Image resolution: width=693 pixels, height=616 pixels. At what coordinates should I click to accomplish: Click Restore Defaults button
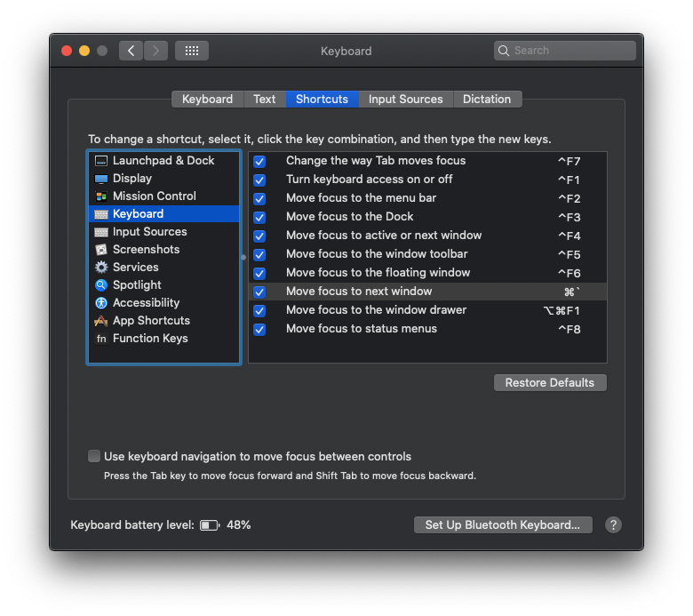(x=550, y=382)
